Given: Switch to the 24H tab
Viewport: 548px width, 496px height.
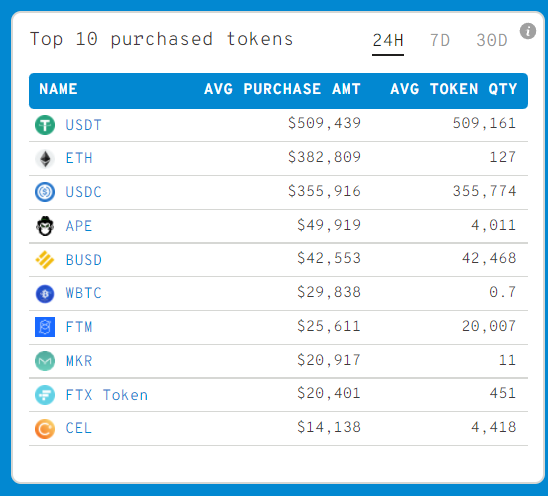Looking at the screenshot, I should point(388,41).
